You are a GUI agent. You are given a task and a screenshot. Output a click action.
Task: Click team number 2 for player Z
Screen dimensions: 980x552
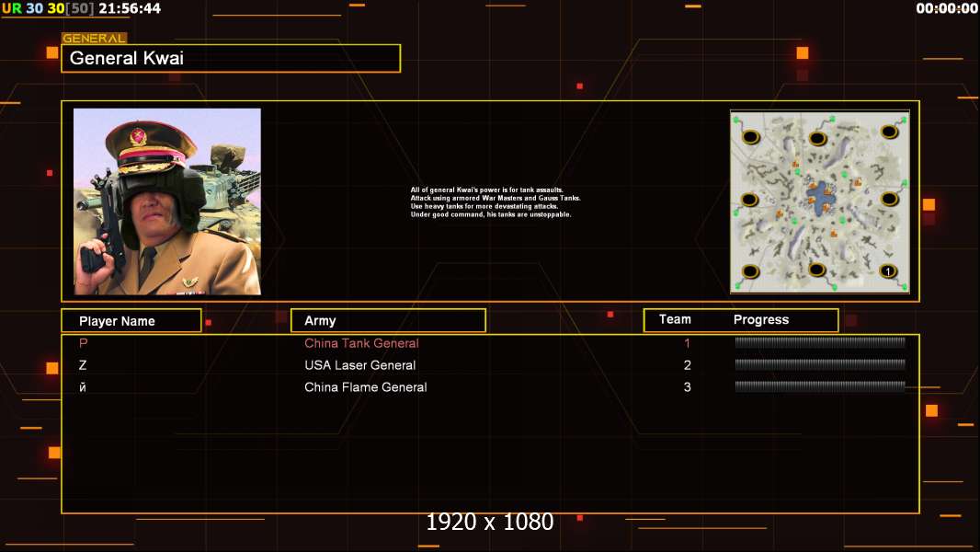point(688,365)
